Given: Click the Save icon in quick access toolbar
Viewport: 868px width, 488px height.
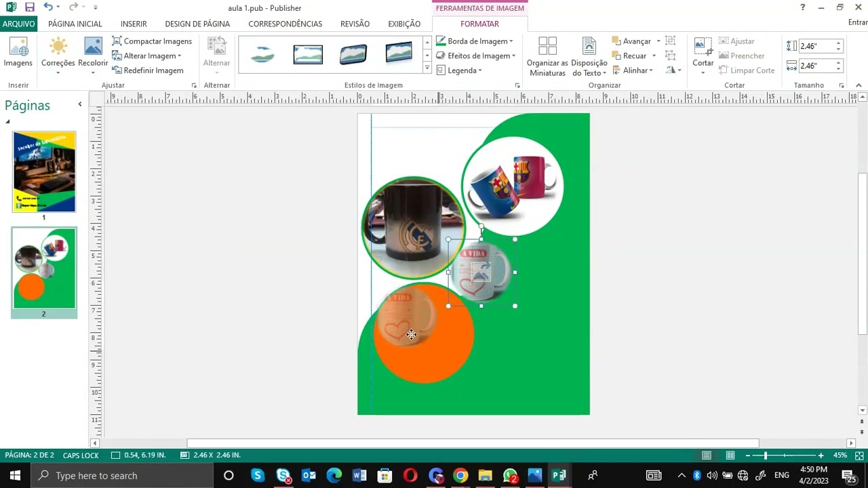Looking at the screenshot, I should pos(29,7).
